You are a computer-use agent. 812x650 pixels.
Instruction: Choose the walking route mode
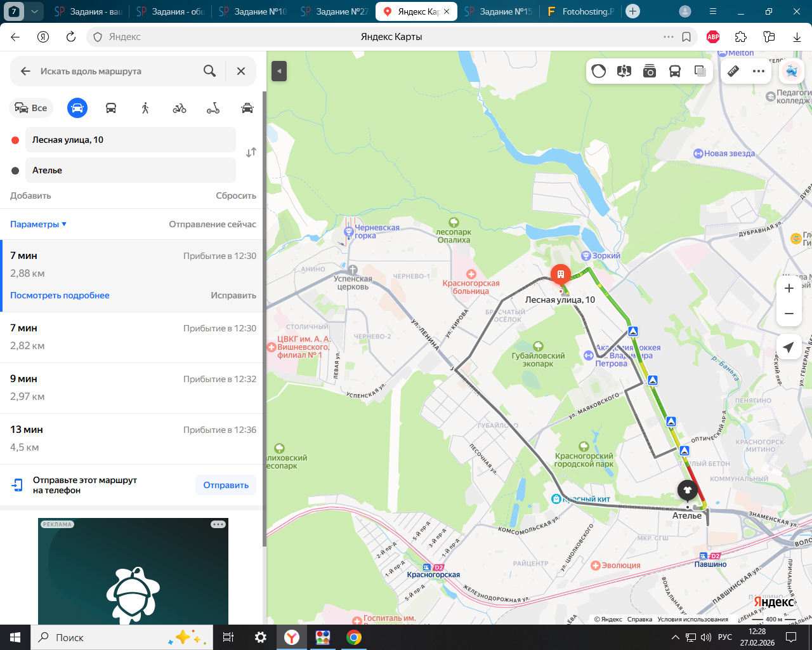145,108
